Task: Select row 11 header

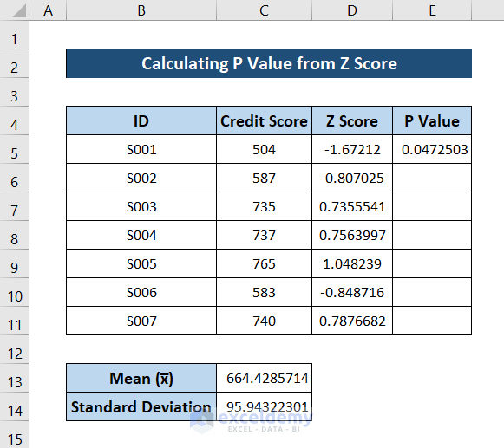Action: click(14, 321)
